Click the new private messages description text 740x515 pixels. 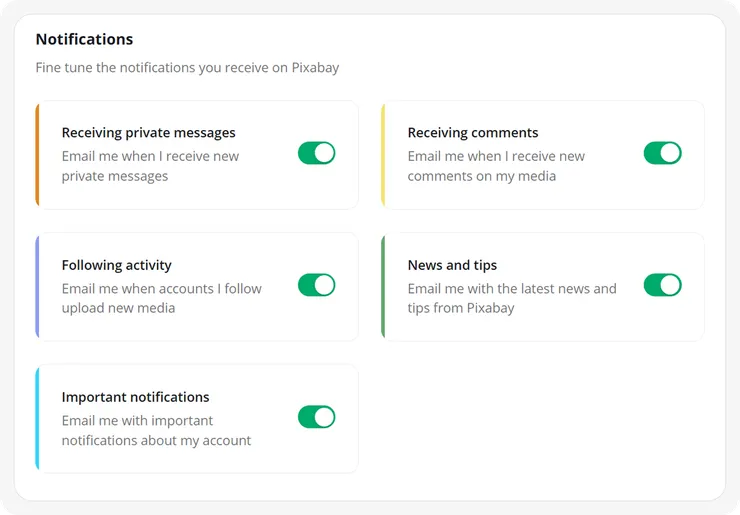point(150,166)
